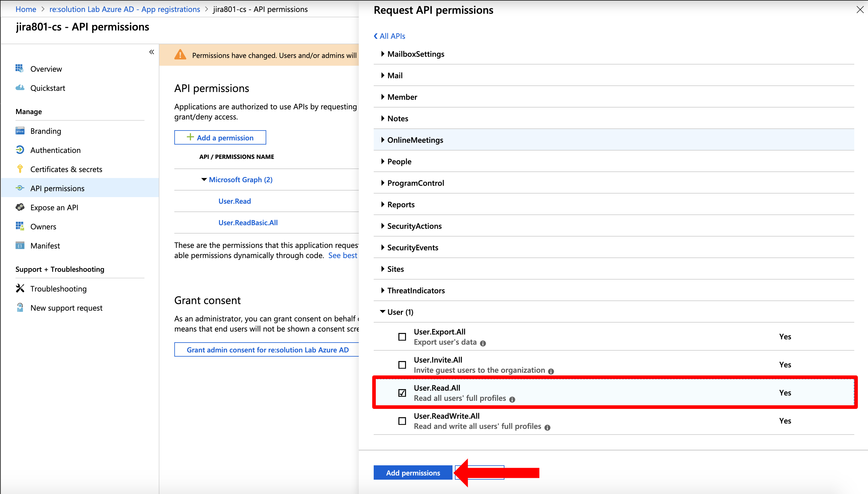Image resolution: width=868 pixels, height=494 pixels.
Task: Open Authentication in the sidebar menu
Action: pyautogui.click(x=55, y=150)
